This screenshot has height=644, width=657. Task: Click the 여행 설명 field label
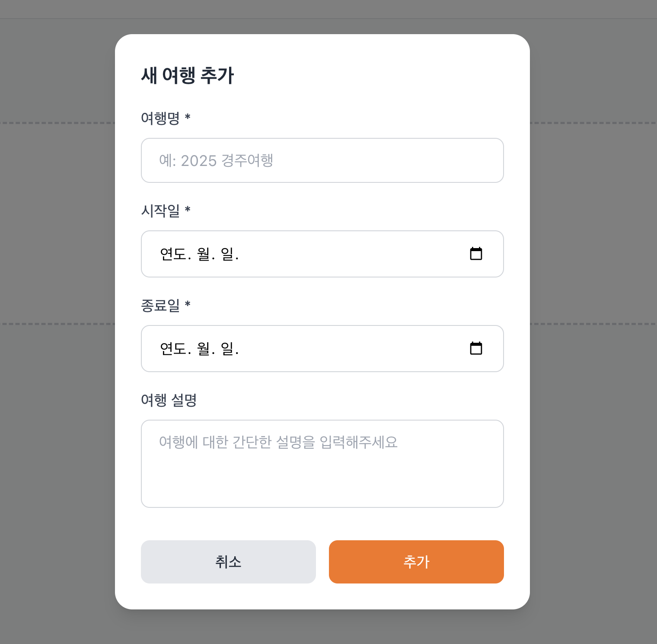[169, 400]
